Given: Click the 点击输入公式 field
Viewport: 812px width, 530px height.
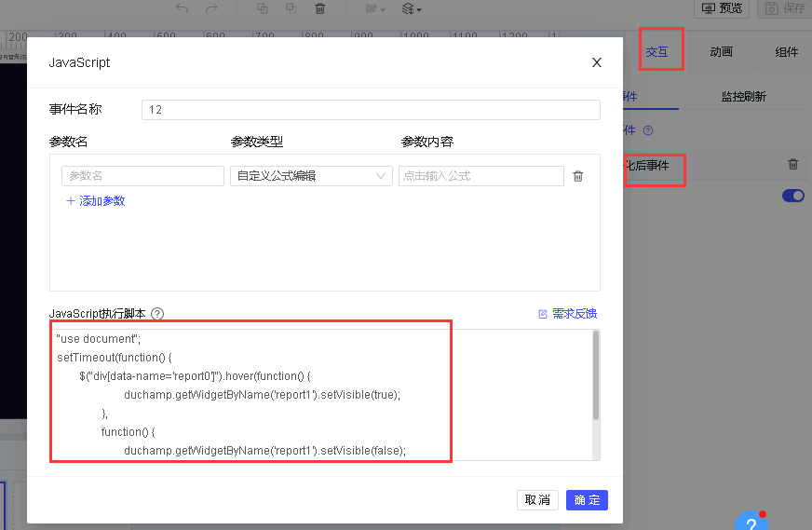Looking at the screenshot, I should tap(481, 176).
